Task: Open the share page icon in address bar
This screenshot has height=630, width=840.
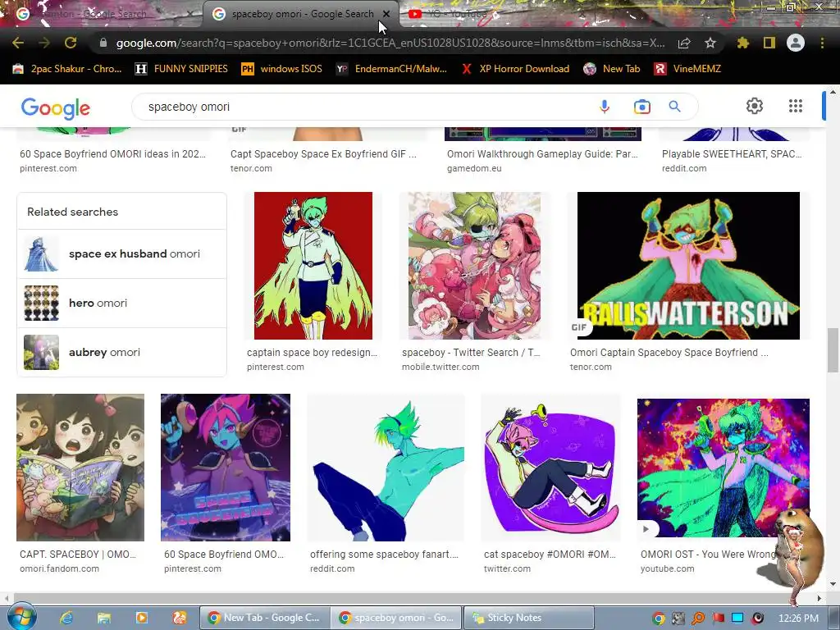Action: click(684, 43)
